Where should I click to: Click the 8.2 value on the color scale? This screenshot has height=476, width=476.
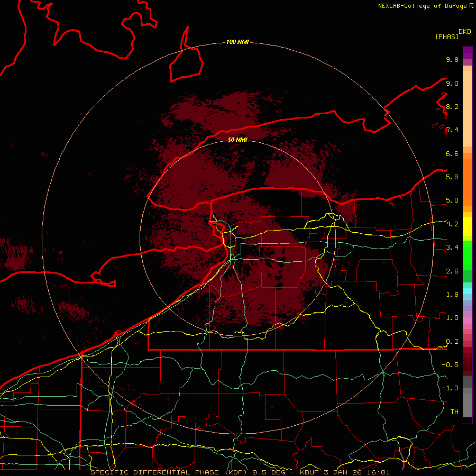pos(452,106)
